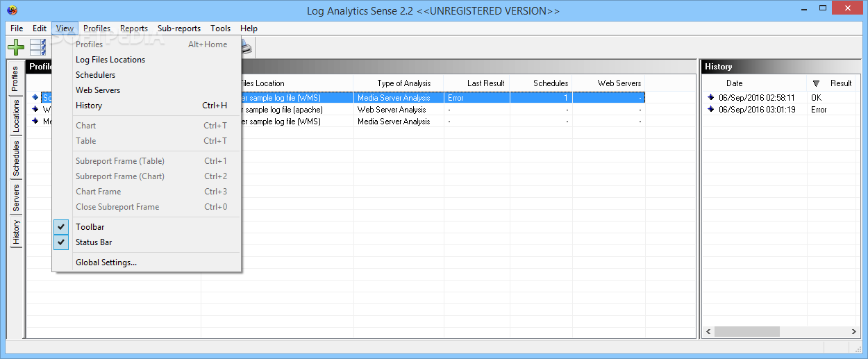Open the Help menu

249,28
